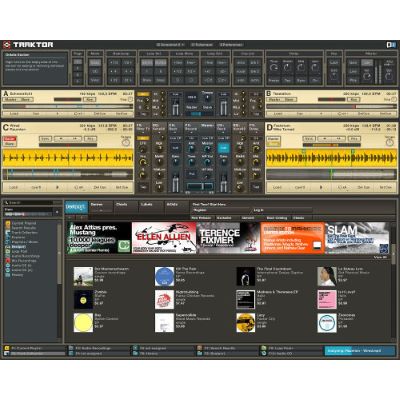Click the green cue marker on Deck D's stripe

tap(331, 174)
